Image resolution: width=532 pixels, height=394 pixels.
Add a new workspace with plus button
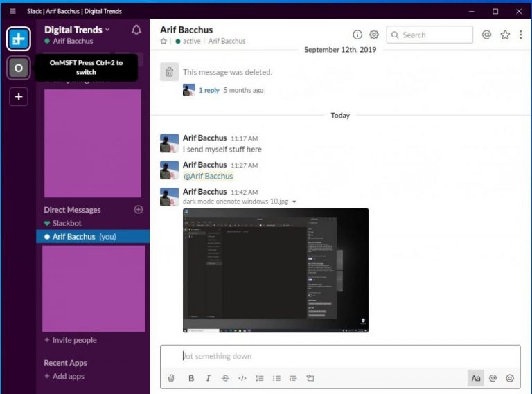[x=19, y=97]
